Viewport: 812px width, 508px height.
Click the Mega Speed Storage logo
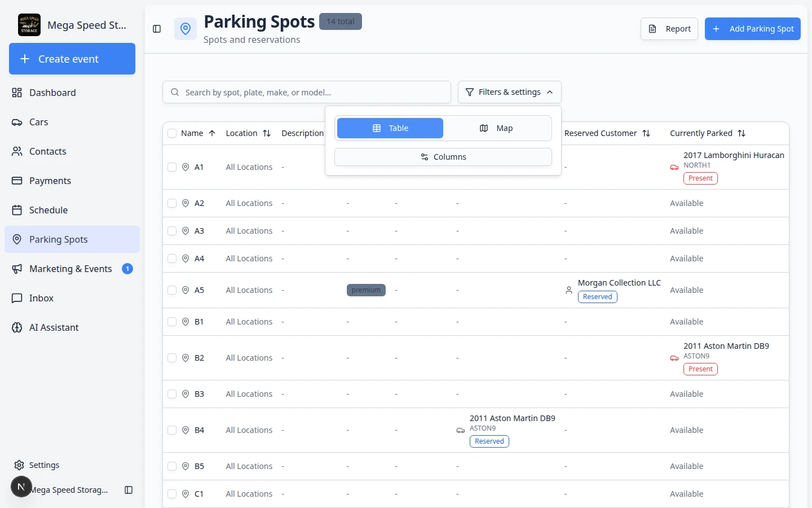point(29,25)
